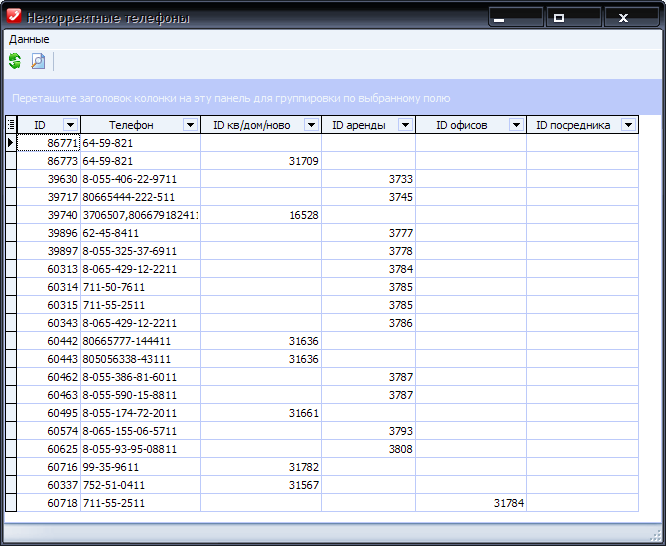Image resolution: width=666 pixels, height=546 pixels.
Task: Open the ID аренды filter dropdown
Action: point(405,125)
